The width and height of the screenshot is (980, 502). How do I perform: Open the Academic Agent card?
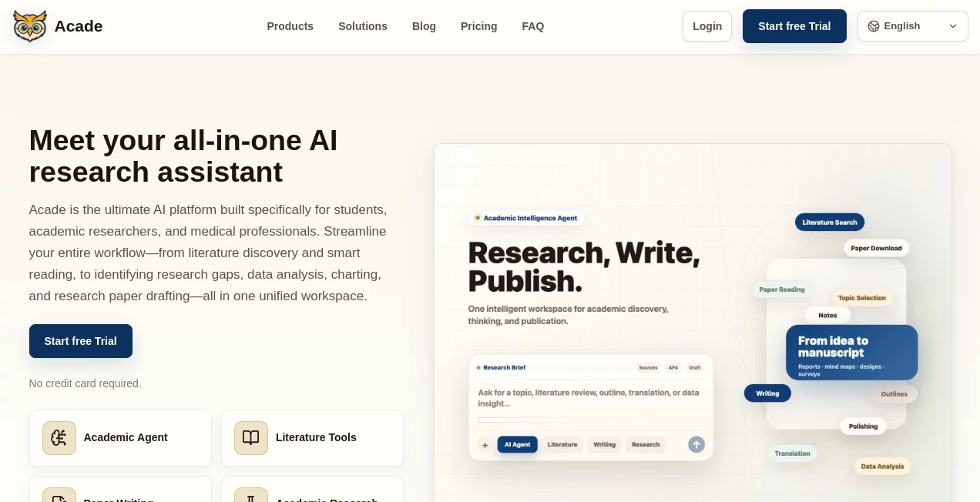(x=120, y=438)
